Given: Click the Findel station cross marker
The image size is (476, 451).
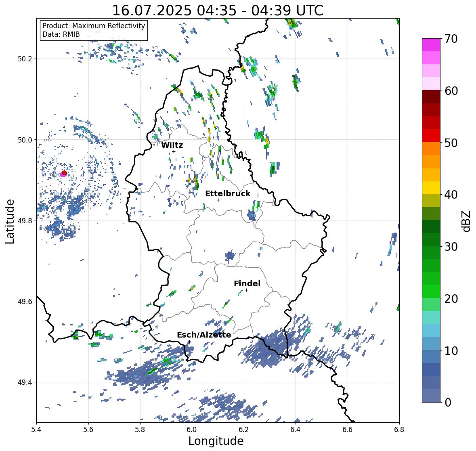Looking at the screenshot, I should (247, 290).
